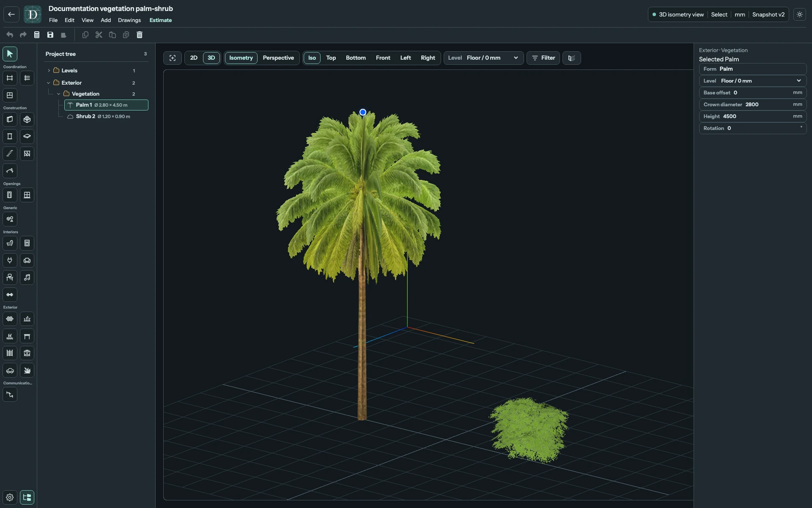Image resolution: width=812 pixels, height=508 pixels.
Task: Switch to the Top view
Action: [331, 58]
